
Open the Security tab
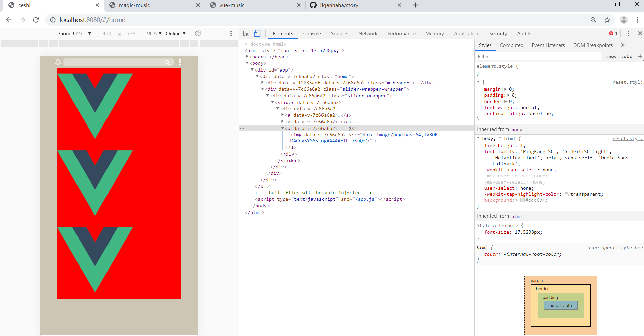click(498, 34)
